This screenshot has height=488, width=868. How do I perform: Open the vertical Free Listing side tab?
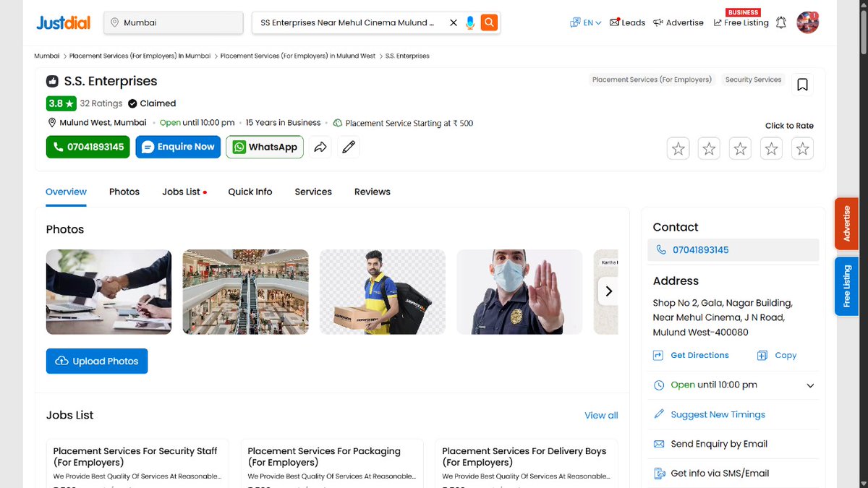pyautogui.click(x=847, y=286)
